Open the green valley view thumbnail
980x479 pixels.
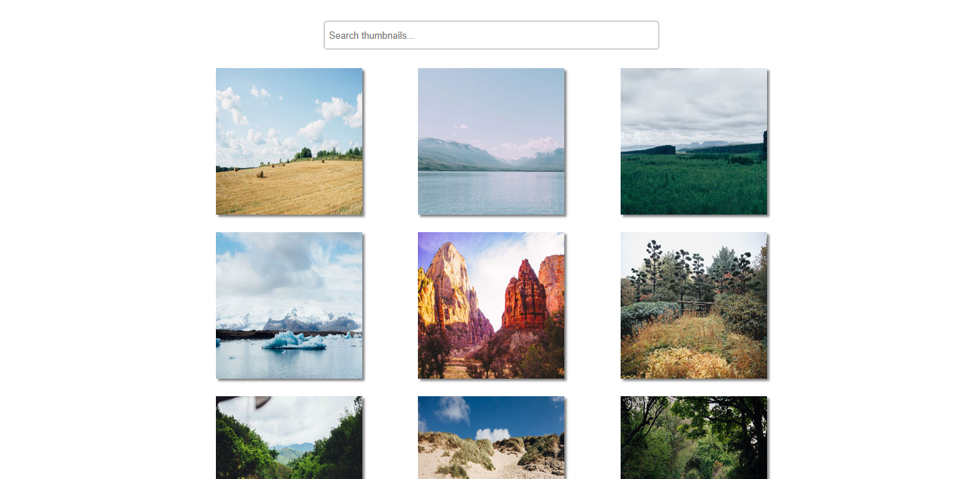tap(289, 437)
